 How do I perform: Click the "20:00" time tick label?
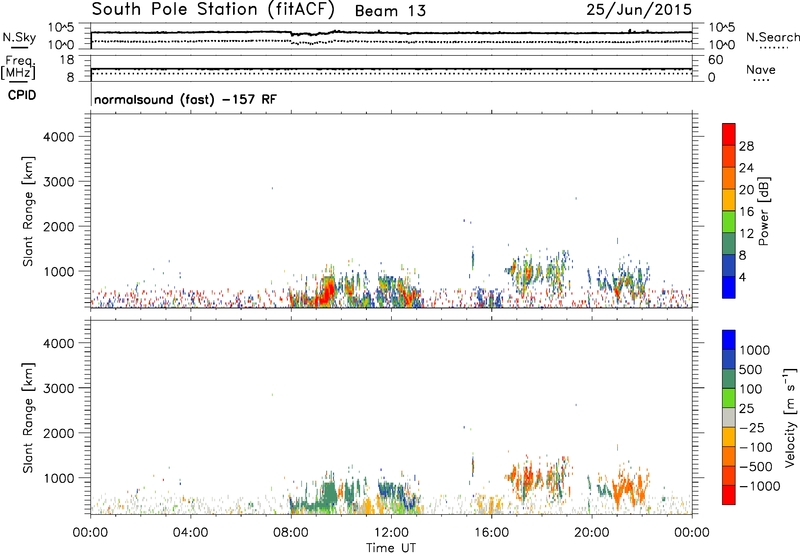(x=591, y=533)
